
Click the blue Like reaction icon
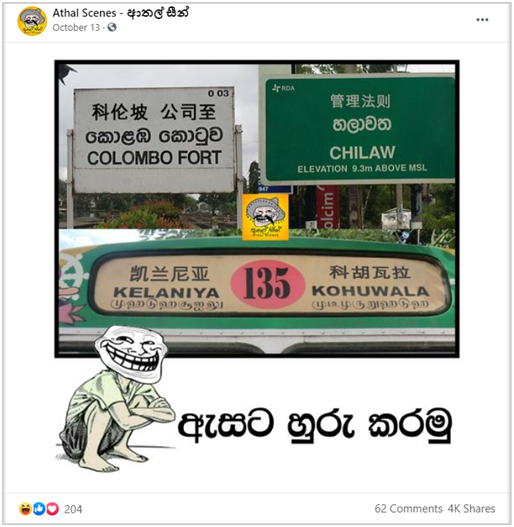39,509
